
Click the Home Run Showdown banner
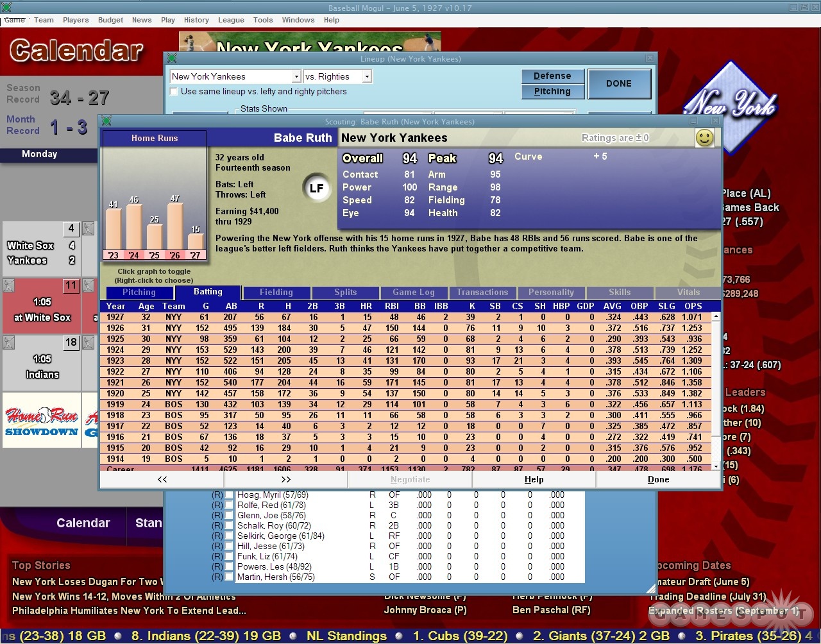pos(41,420)
